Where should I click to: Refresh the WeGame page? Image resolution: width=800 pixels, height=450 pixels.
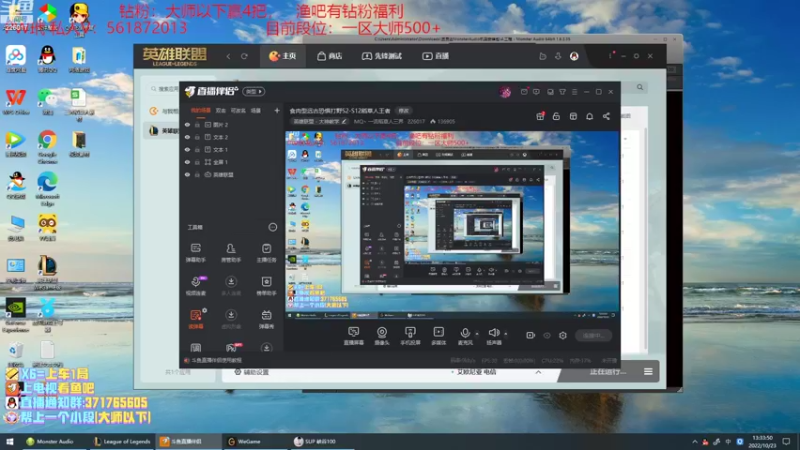coord(244,56)
